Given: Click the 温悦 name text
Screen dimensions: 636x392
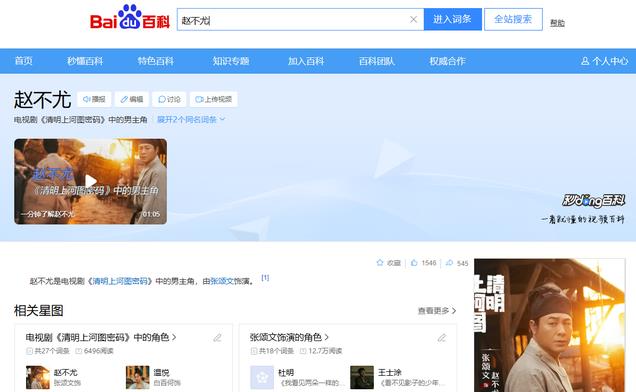Looking at the screenshot, I should (x=161, y=372).
